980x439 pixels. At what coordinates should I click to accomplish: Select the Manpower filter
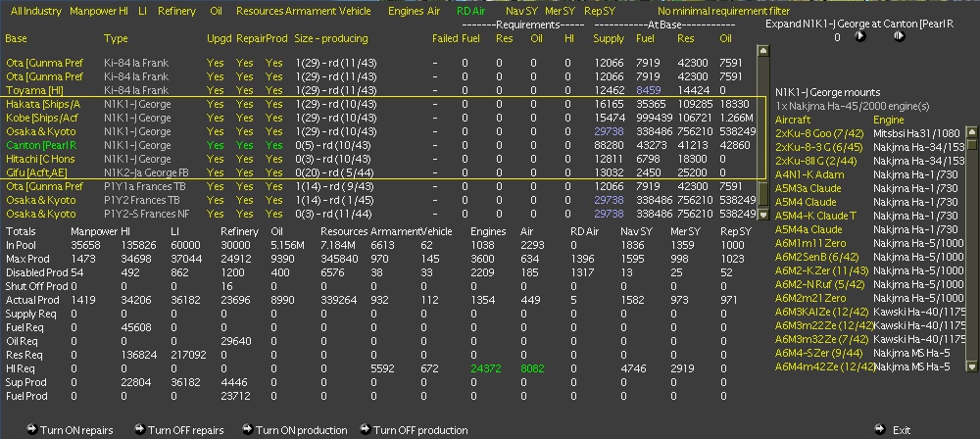click(94, 11)
